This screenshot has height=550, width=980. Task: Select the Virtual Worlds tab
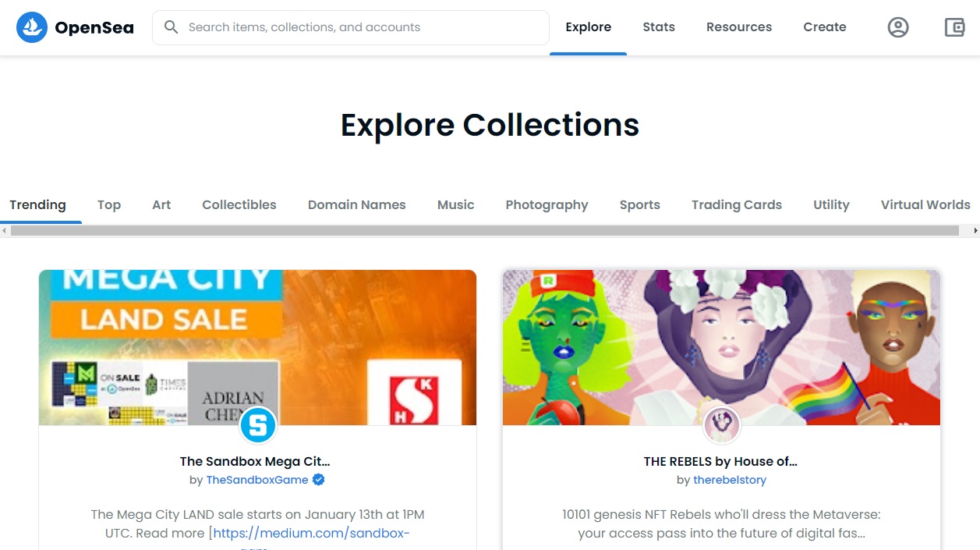[x=925, y=205]
